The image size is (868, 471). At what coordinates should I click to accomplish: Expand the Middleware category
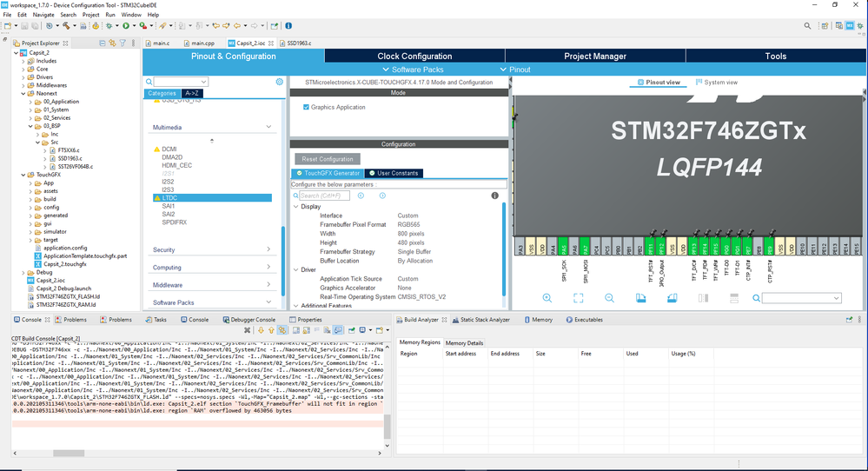(x=268, y=284)
